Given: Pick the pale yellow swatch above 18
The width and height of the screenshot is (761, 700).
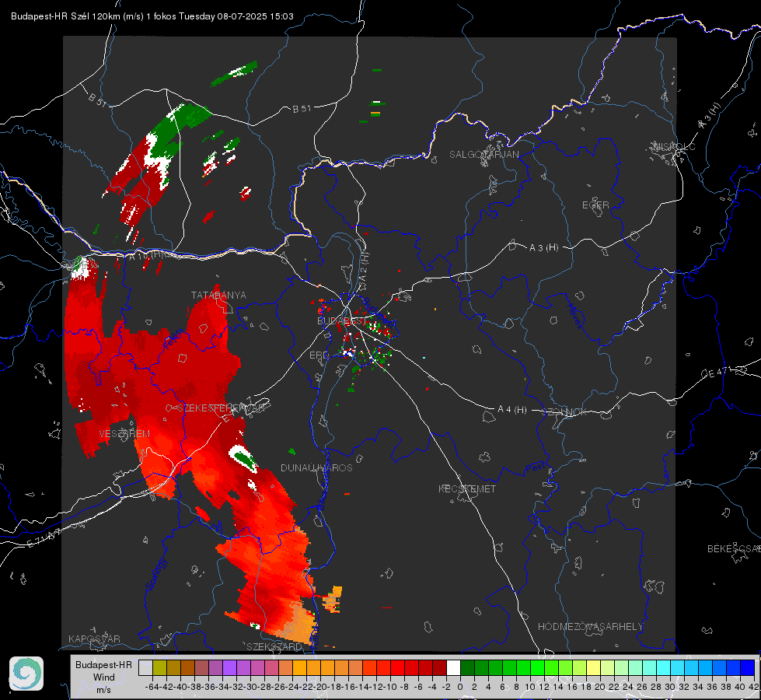Looking at the screenshot, I should 593,667.
